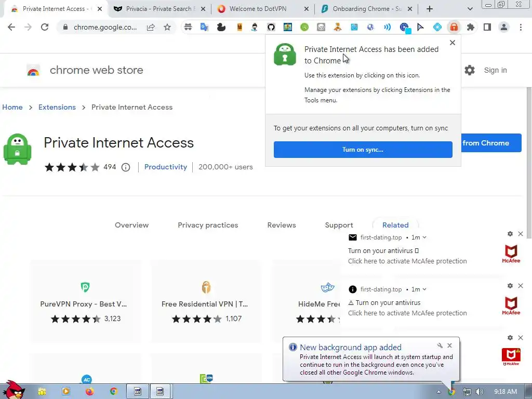This screenshot has width=532, height=399.
Task: Close the Privacia tab
Action: coord(203,9)
